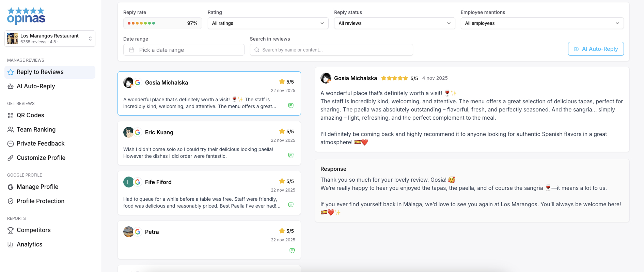
Task: Click the Los Marangos Restaurant thumbnail image
Action: tap(12, 39)
